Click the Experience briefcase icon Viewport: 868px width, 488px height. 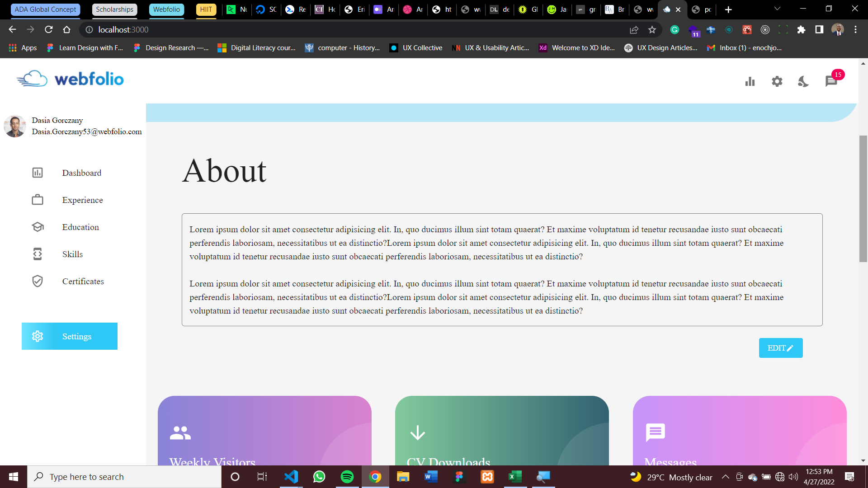click(38, 200)
